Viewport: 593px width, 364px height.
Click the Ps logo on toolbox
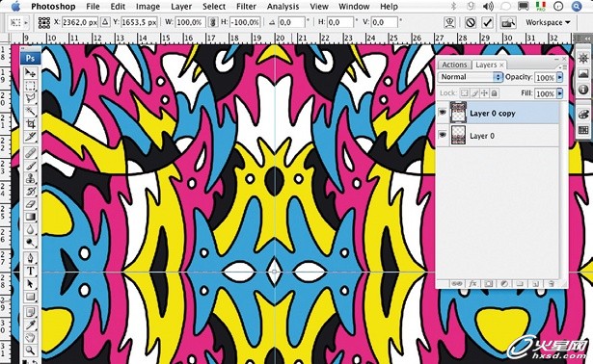point(30,58)
